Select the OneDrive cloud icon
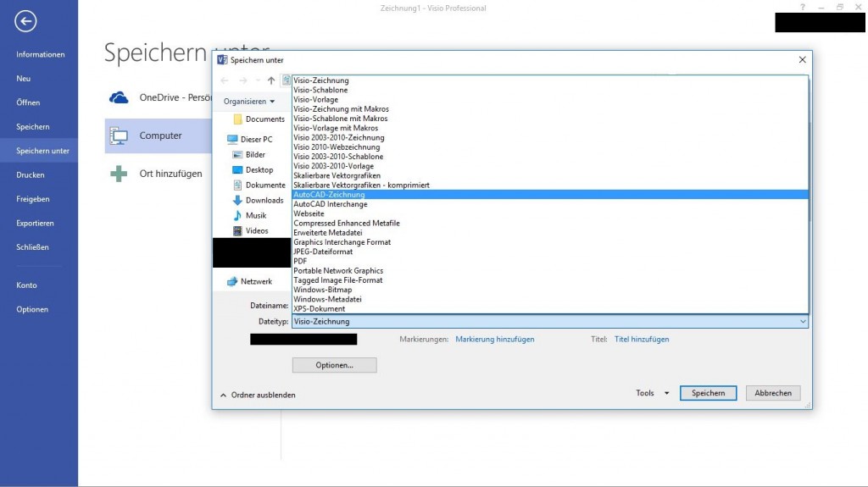Screen dimensions: 868x487 pos(119,97)
